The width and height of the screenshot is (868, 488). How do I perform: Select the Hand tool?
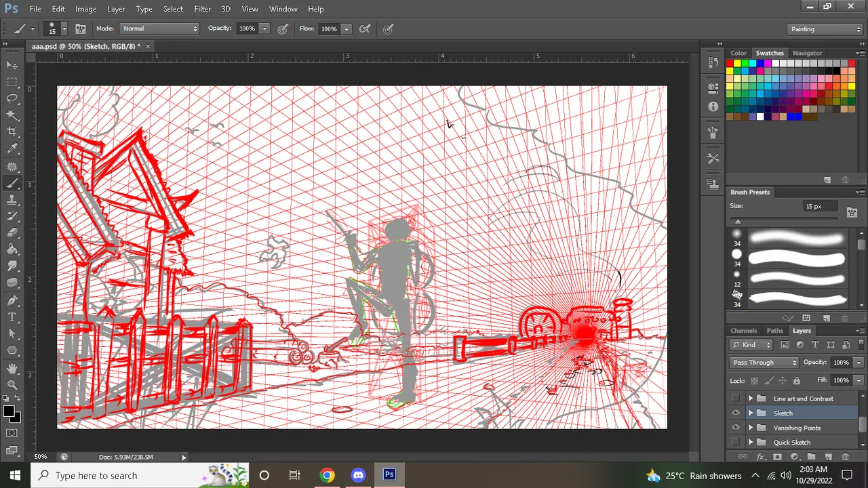tap(12, 368)
